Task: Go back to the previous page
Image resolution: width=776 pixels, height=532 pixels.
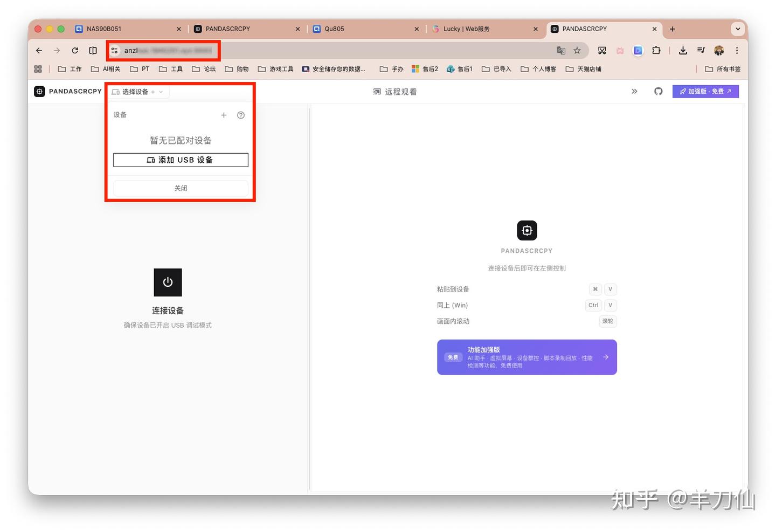Action: pyautogui.click(x=39, y=51)
